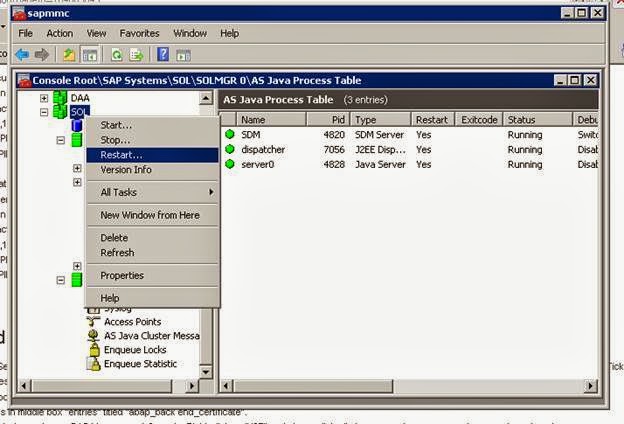Select the dispatcher process row

410,149
